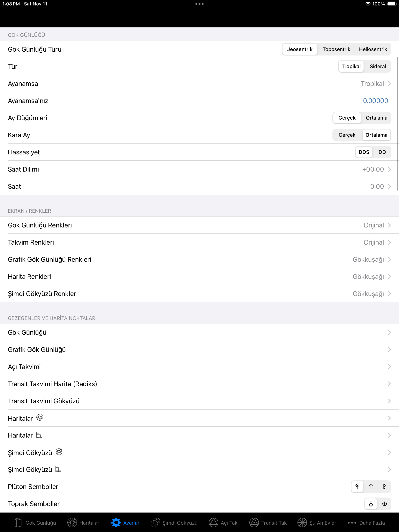The height and width of the screenshot is (532, 399).
Task: Open the Şu An Evler wheel icon
Action: click(x=302, y=523)
